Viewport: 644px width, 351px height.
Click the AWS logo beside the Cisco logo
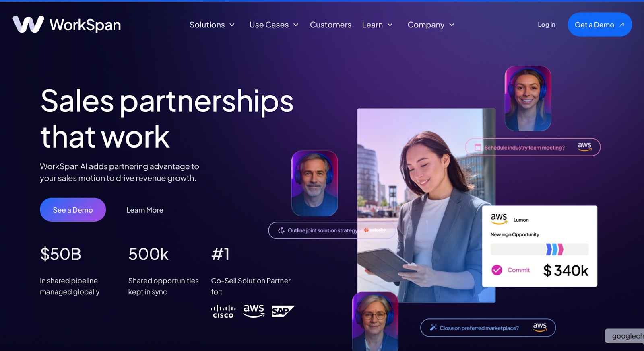(254, 311)
